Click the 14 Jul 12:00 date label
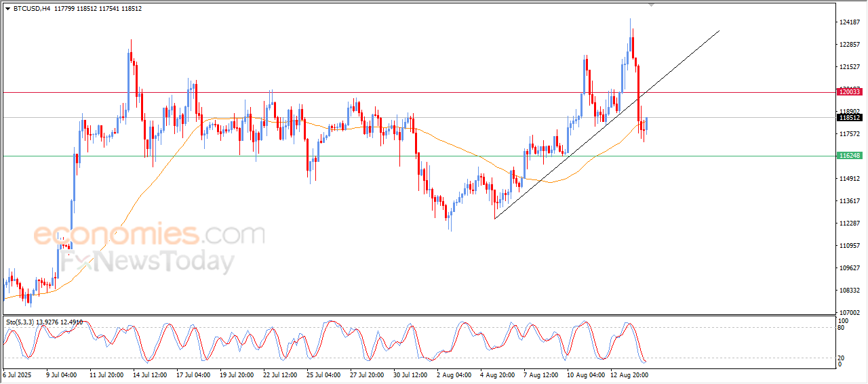 tap(150, 375)
